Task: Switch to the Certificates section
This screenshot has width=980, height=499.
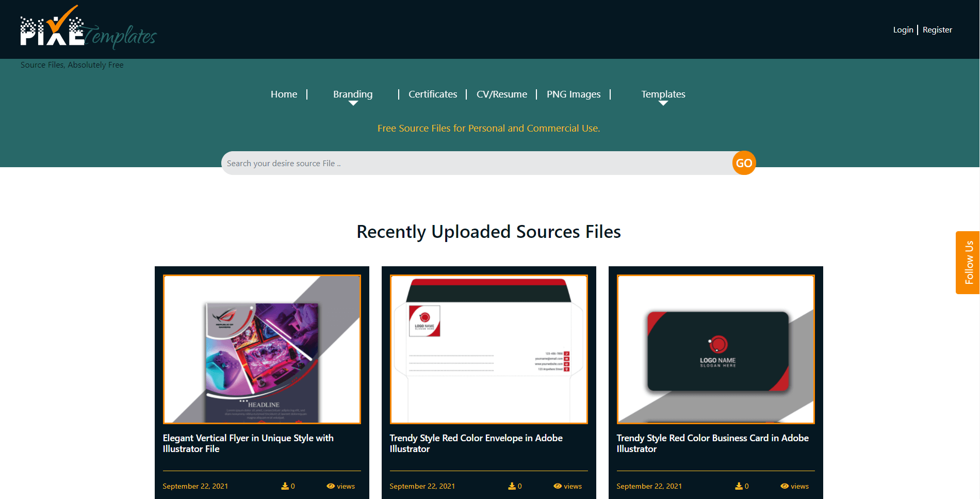Action: point(433,94)
